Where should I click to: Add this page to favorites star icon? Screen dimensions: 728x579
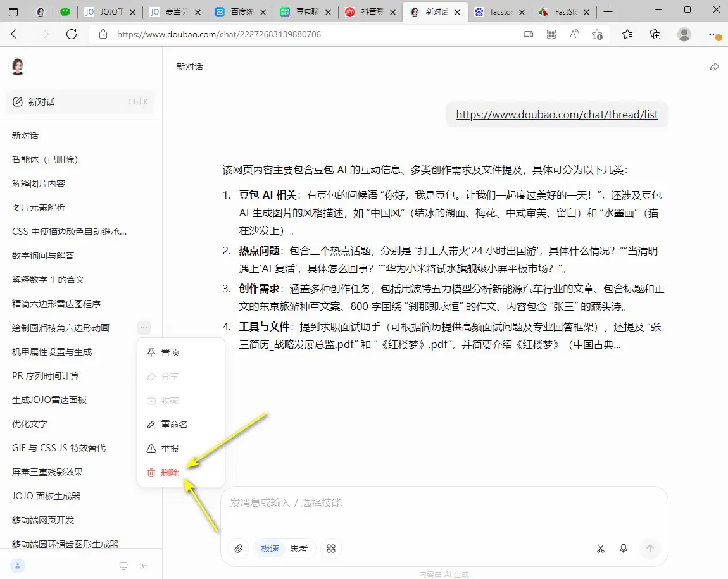coord(598,34)
